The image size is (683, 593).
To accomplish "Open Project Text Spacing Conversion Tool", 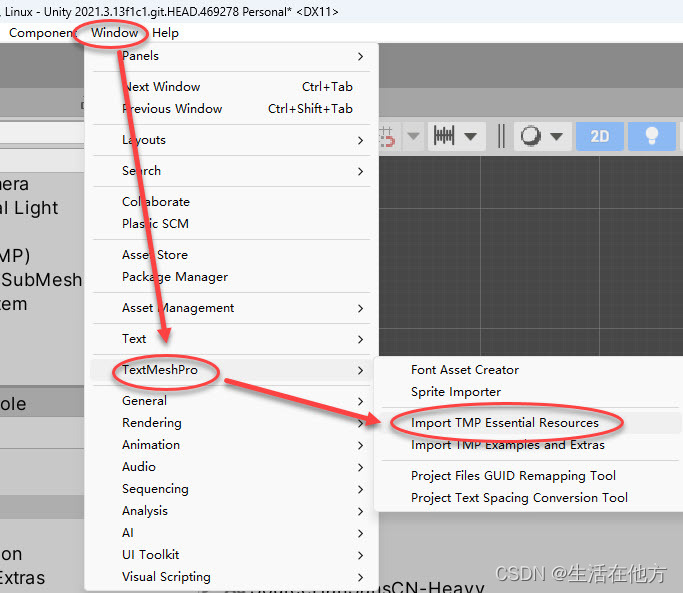I will (x=529, y=498).
